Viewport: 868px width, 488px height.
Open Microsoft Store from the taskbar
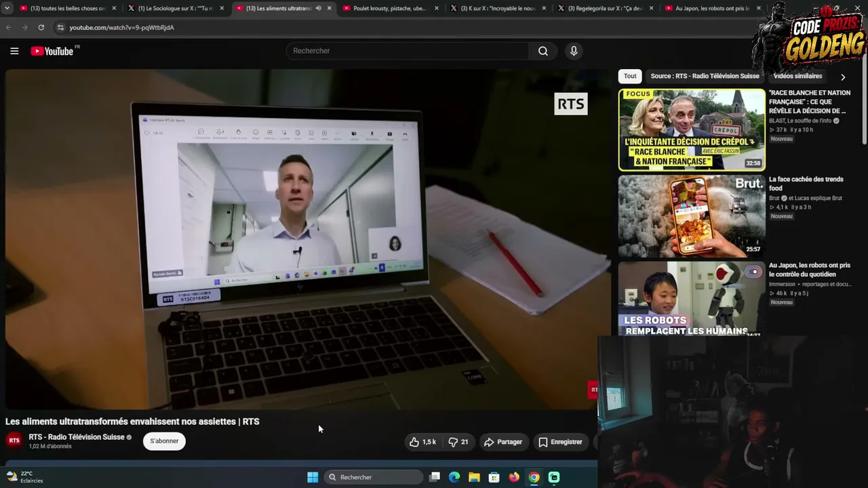point(494,477)
